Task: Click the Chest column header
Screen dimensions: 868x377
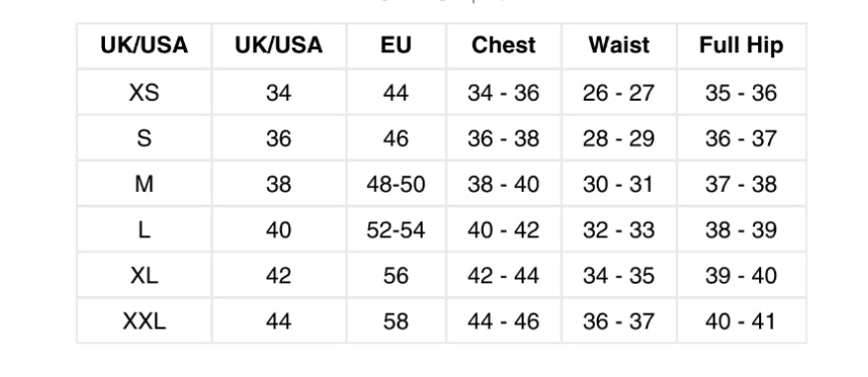Action: pyautogui.click(x=503, y=46)
